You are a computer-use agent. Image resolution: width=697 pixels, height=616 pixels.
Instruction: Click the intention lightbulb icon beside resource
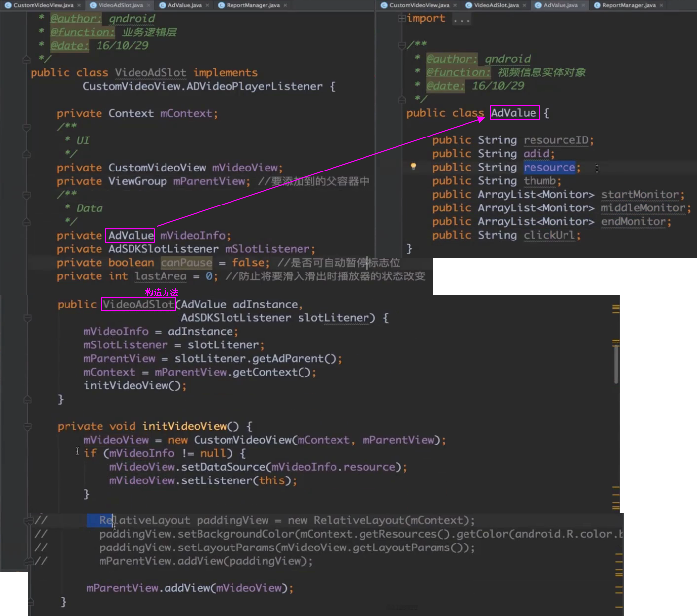point(413,167)
